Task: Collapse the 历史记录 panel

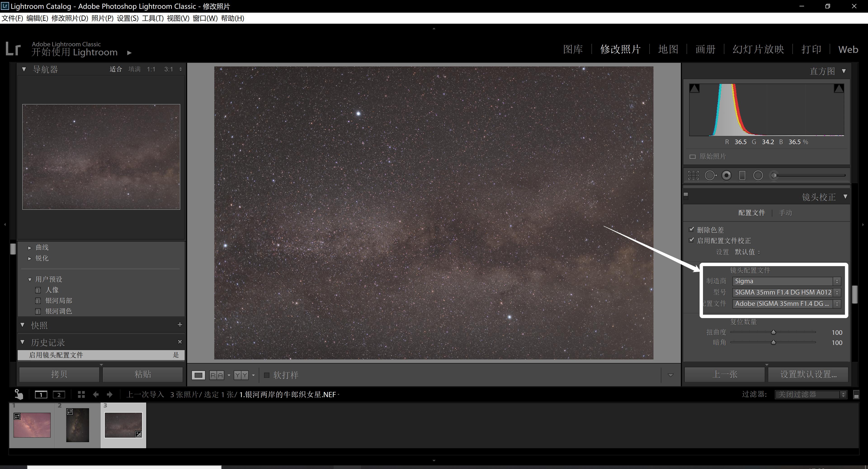Action: (x=22, y=342)
